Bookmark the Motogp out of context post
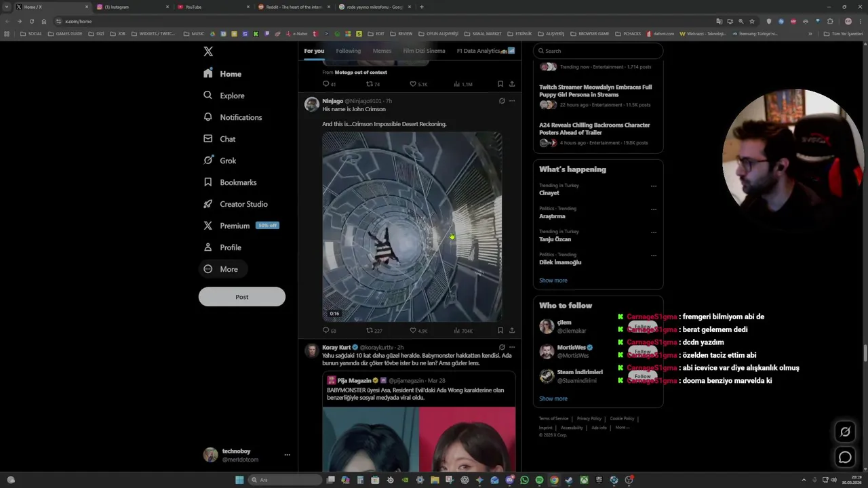Image resolution: width=868 pixels, height=488 pixels. pos(500,84)
